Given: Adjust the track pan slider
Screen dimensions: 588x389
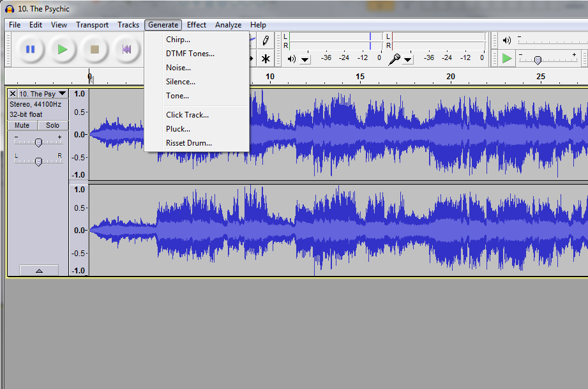Looking at the screenshot, I should (38, 162).
